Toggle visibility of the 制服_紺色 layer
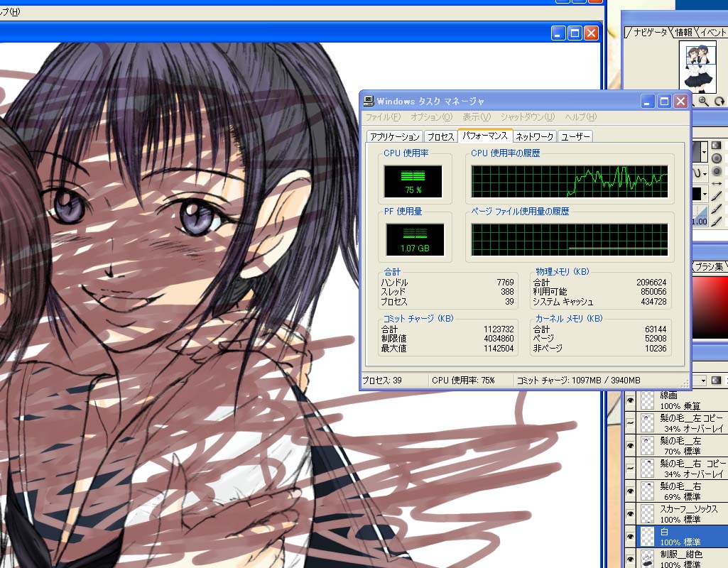This screenshot has height=568, width=728. pyautogui.click(x=630, y=558)
